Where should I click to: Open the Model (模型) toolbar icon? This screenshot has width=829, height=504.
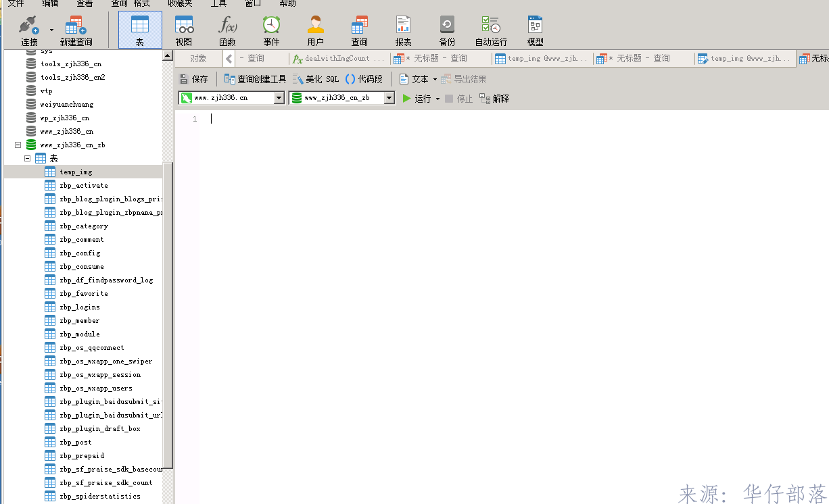535,30
